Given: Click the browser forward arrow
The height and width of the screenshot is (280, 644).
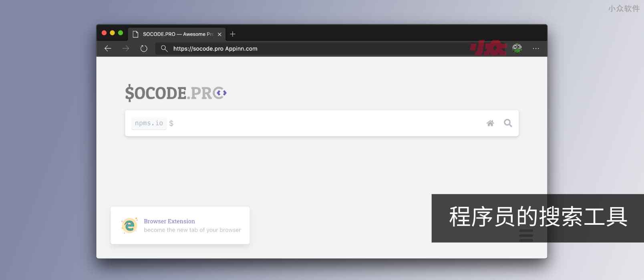Looking at the screenshot, I should pos(126,48).
